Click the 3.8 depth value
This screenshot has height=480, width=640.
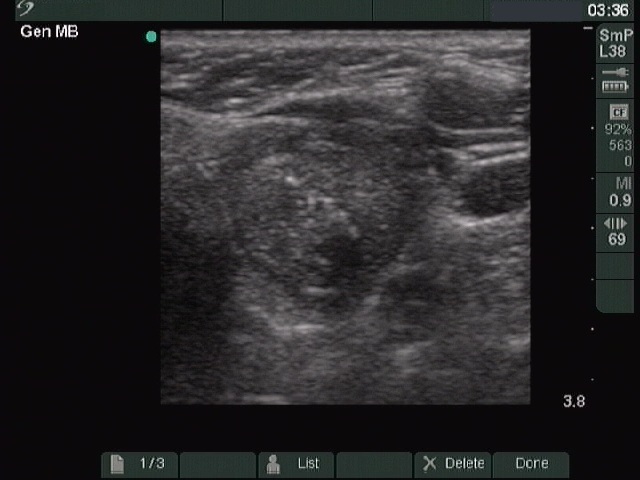(574, 401)
